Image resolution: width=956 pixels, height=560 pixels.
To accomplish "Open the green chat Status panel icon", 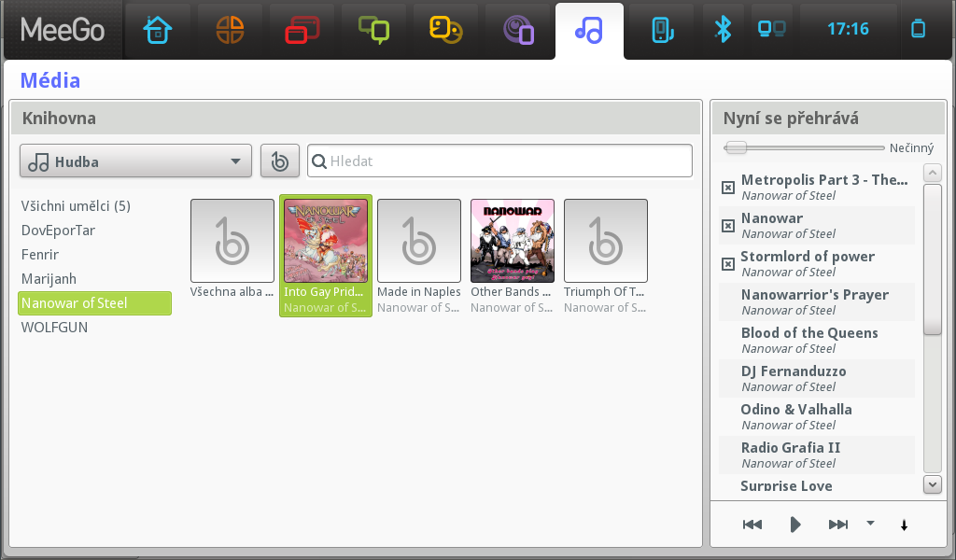I will pyautogui.click(x=373, y=30).
